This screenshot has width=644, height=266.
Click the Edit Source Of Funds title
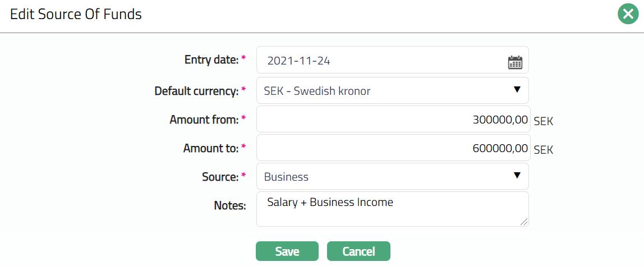pos(76,14)
